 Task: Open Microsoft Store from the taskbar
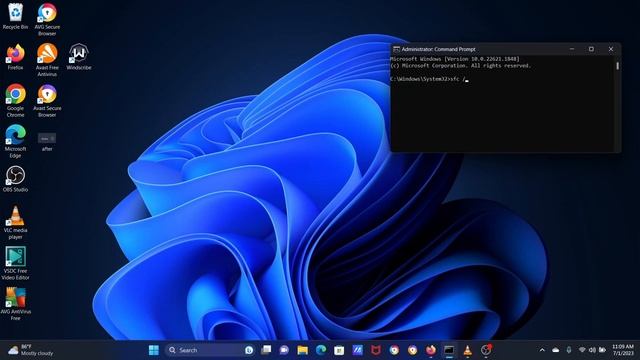coord(339,350)
